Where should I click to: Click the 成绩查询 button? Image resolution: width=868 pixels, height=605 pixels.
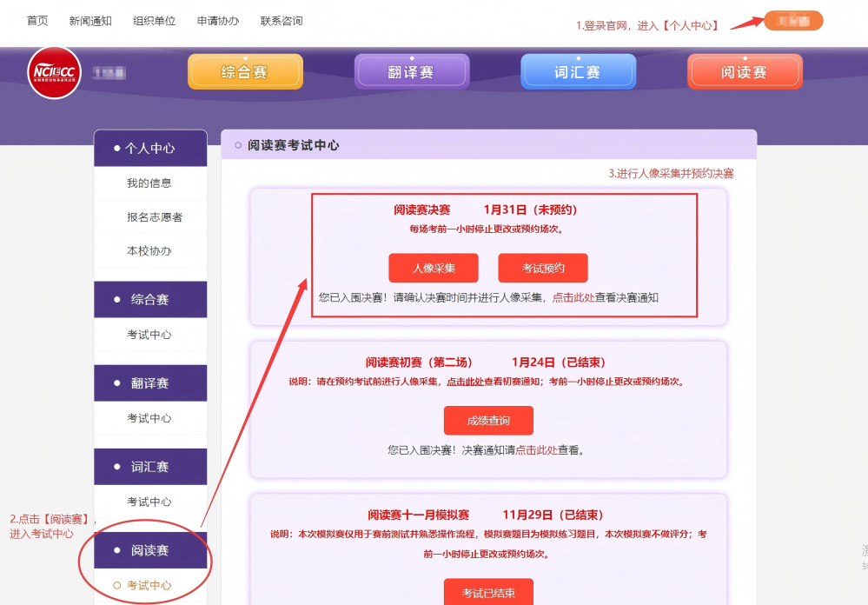pos(489,420)
